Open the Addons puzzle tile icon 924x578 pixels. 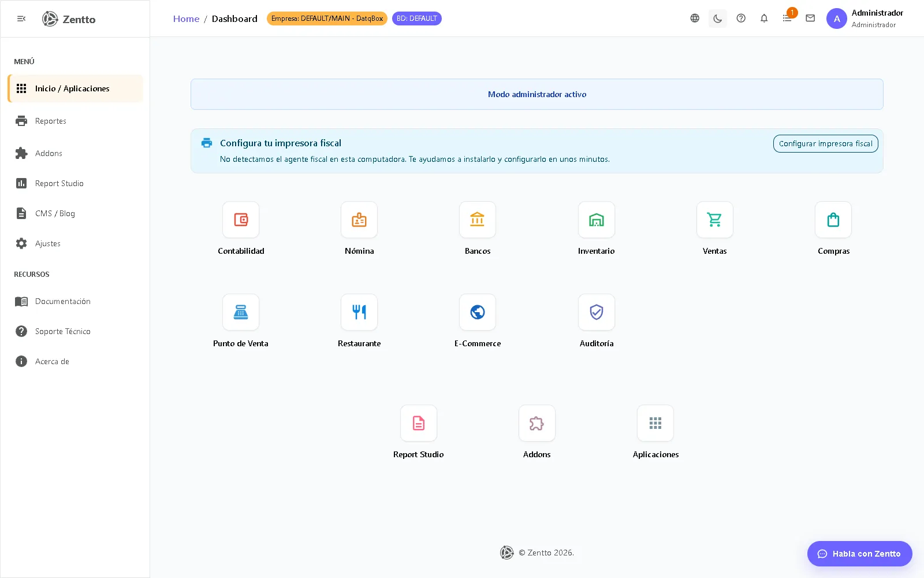click(x=537, y=423)
